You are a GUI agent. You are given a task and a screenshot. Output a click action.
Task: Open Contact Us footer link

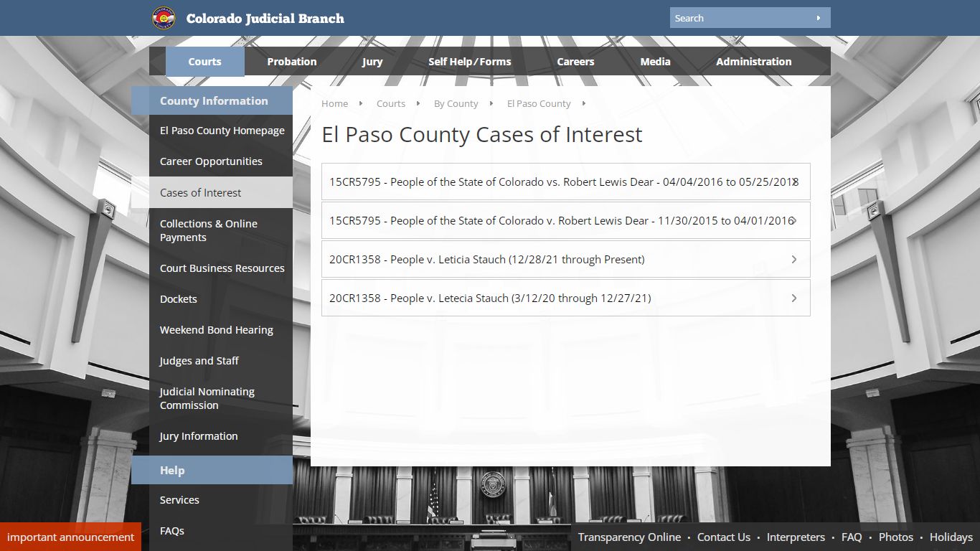coord(724,537)
